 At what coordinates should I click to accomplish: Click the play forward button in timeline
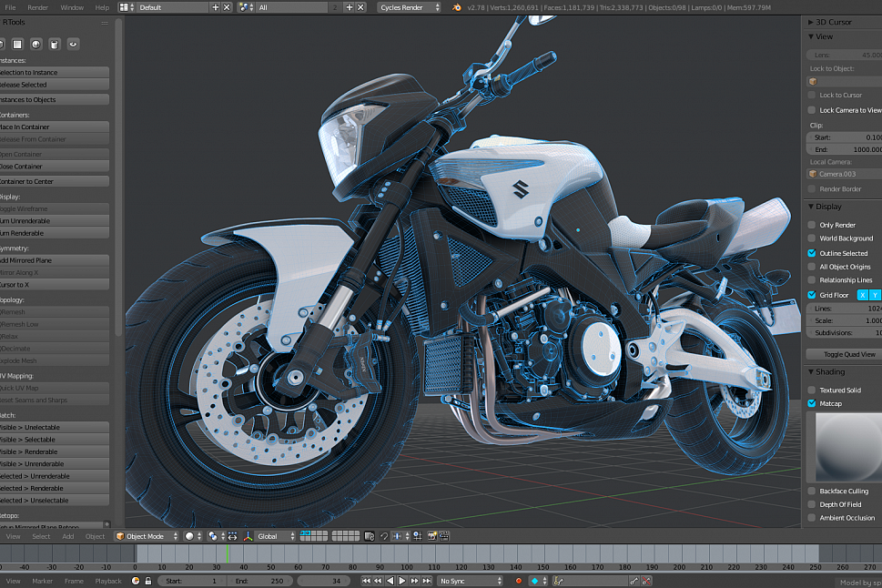coord(400,581)
